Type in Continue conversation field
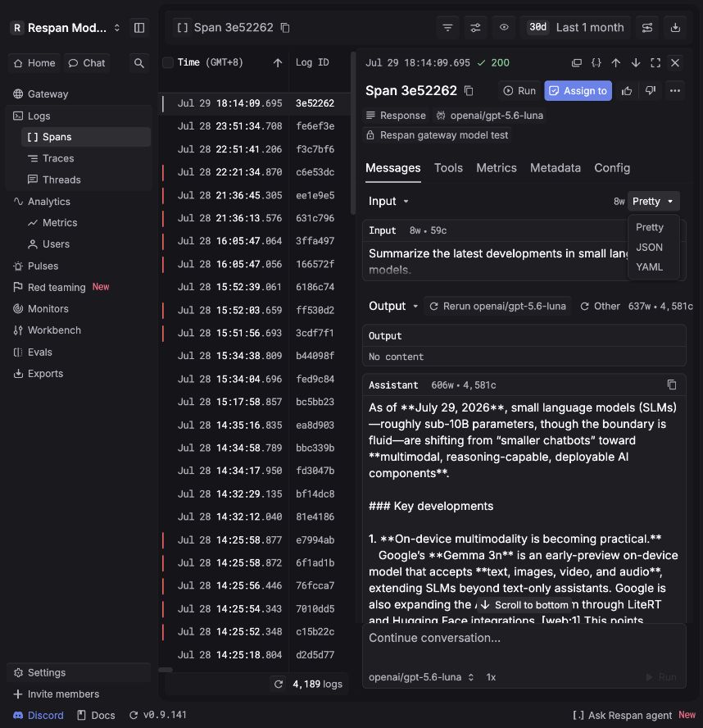 pos(524,639)
